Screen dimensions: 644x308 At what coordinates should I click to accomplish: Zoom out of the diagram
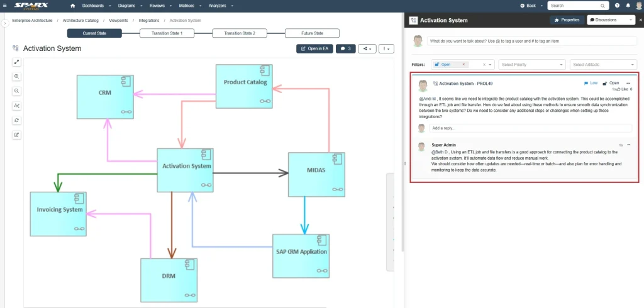pos(17,91)
